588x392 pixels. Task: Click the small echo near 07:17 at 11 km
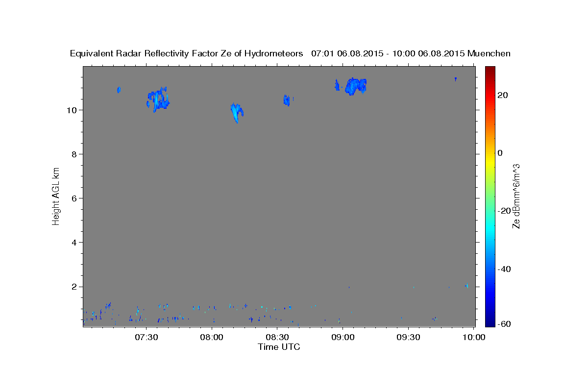click(x=119, y=90)
